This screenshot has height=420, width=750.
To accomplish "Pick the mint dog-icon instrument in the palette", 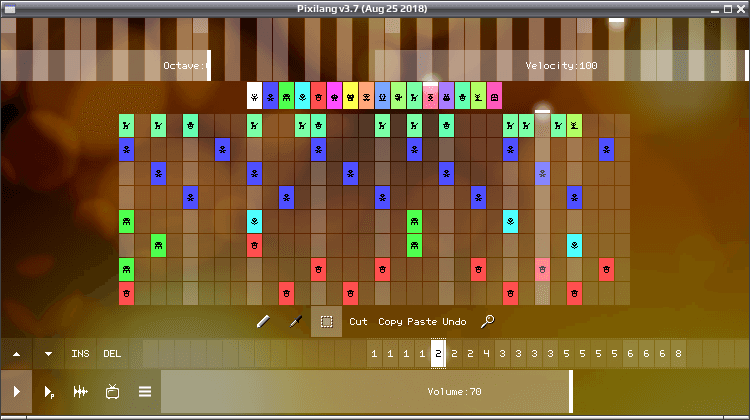I will pos(415,97).
